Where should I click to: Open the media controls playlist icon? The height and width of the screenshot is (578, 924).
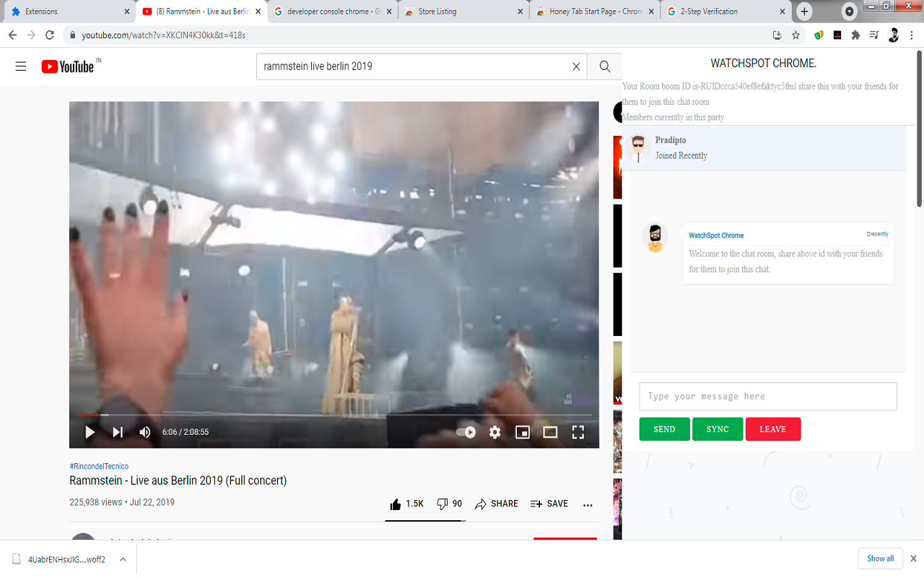pos(874,35)
